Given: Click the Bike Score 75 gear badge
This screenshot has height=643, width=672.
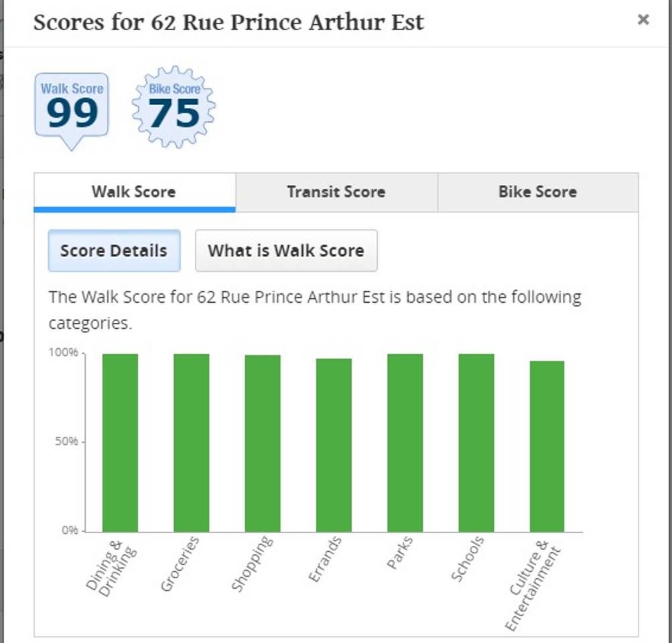Looking at the screenshot, I should (x=174, y=107).
